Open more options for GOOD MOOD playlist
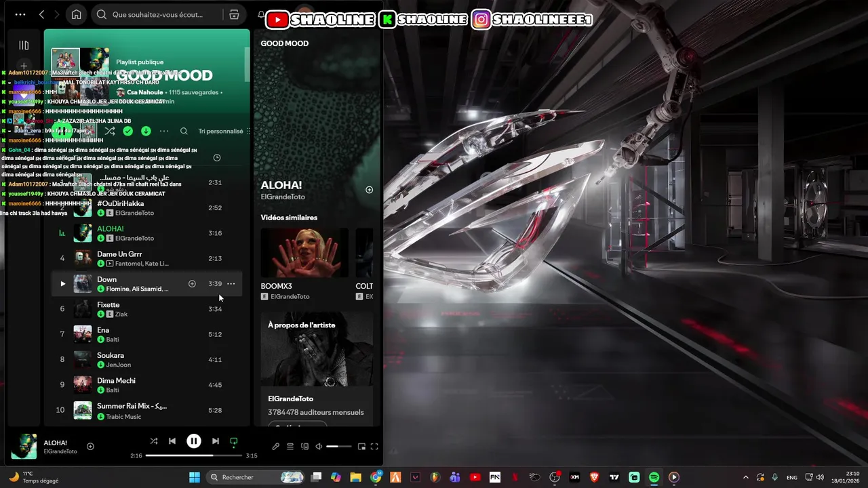The height and width of the screenshot is (488, 868). pyautogui.click(x=164, y=131)
